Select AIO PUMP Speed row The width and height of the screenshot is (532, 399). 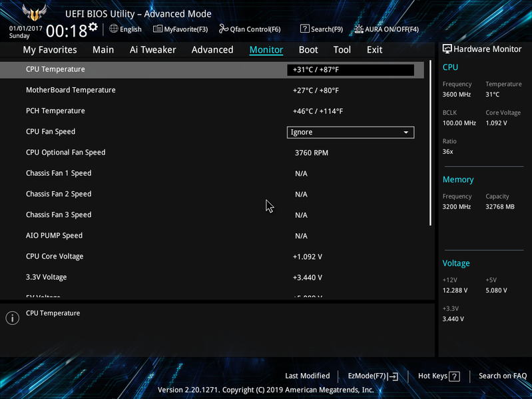(212, 236)
